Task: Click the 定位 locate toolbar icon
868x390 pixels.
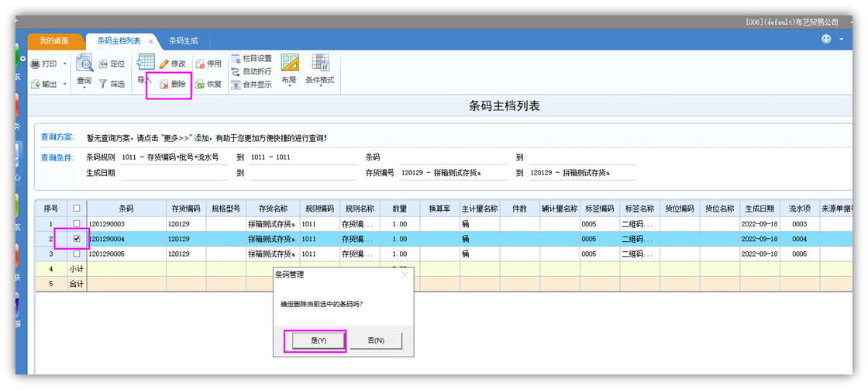Action: pos(104,64)
